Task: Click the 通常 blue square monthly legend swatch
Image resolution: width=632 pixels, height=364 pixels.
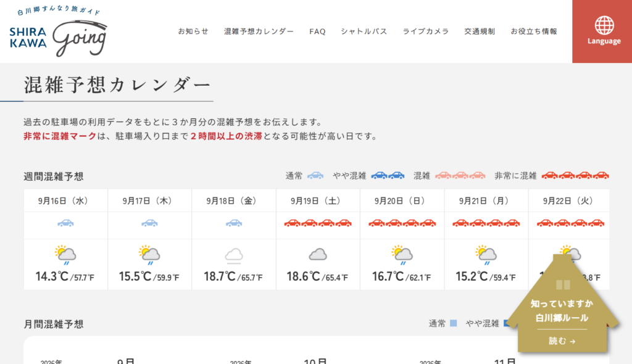Action: [x=454, y=323]
